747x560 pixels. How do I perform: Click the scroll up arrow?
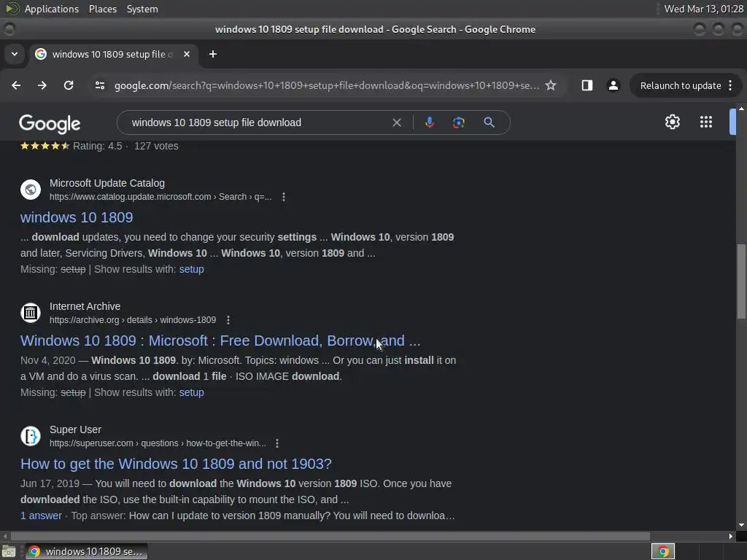pyautogui.click(x=741, y=109)
